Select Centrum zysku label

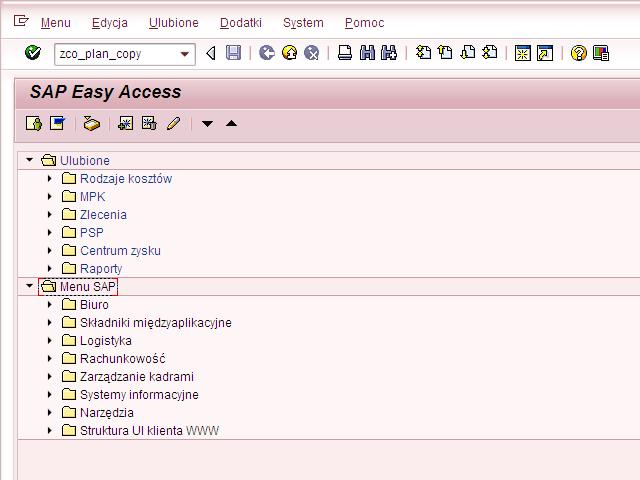point(120,251)
